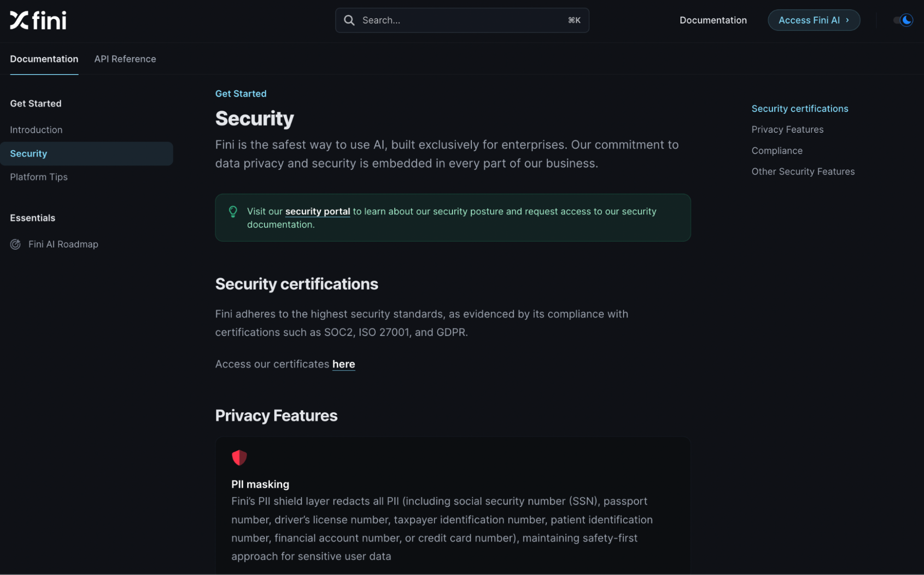Jump to Other Security Features section

point(803,172)
